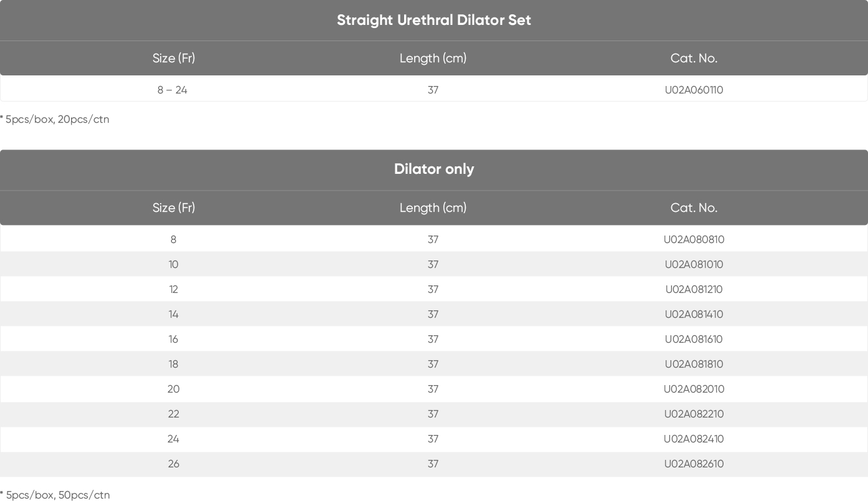
Task: Click catalog number U02A082410
Action: point(694,439)
